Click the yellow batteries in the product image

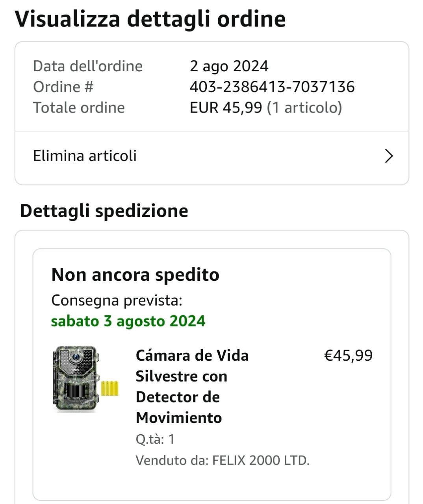[x=109, y=388]
